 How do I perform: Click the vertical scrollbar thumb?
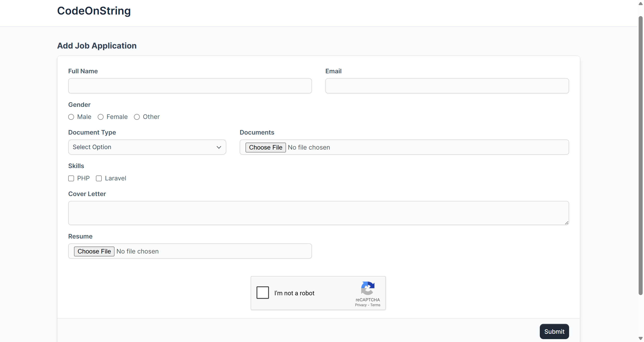point(640,156)
